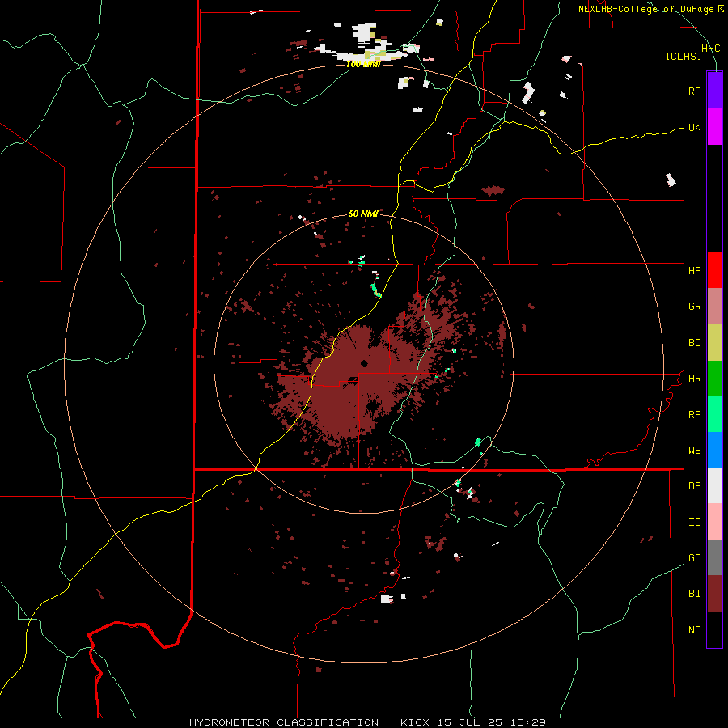728x728 pixels.
Task: Click the red HA legend swatch
Action: (714, 270)
